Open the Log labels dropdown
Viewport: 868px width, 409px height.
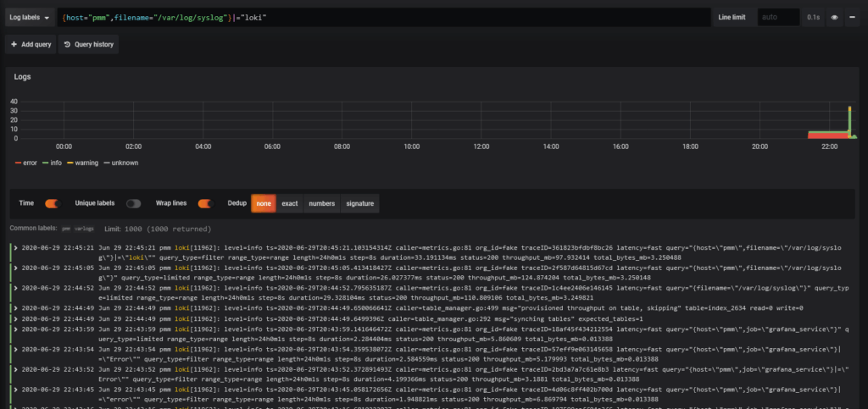pyautogui.click(x=28, y=17)
